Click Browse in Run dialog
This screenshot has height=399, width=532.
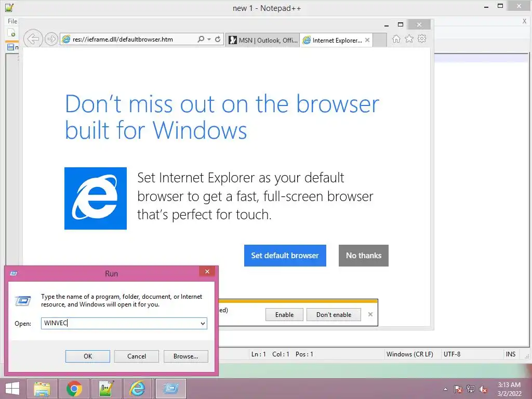pyautogui.click(x=185, y=356)
